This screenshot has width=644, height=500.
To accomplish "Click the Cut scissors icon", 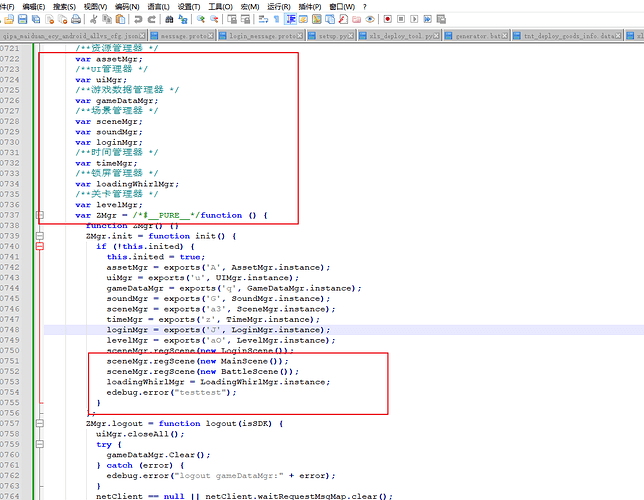I will point(93,19).
